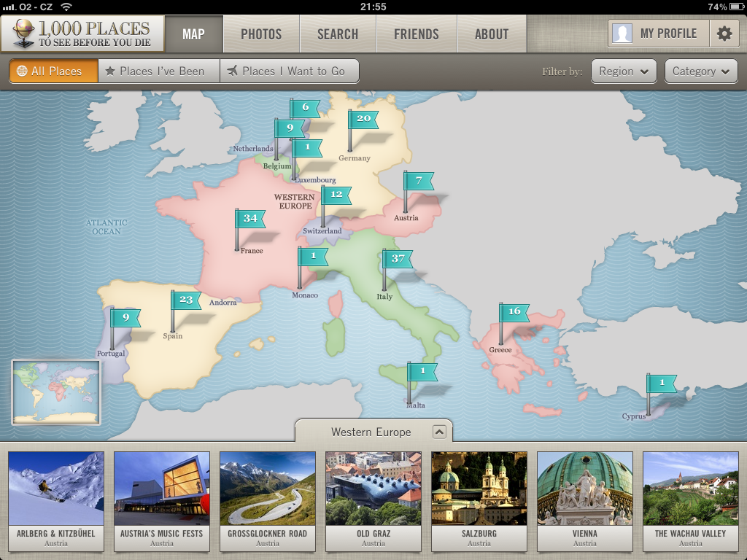
Task: Show All Places filter
Action: (x=54, y=71)
